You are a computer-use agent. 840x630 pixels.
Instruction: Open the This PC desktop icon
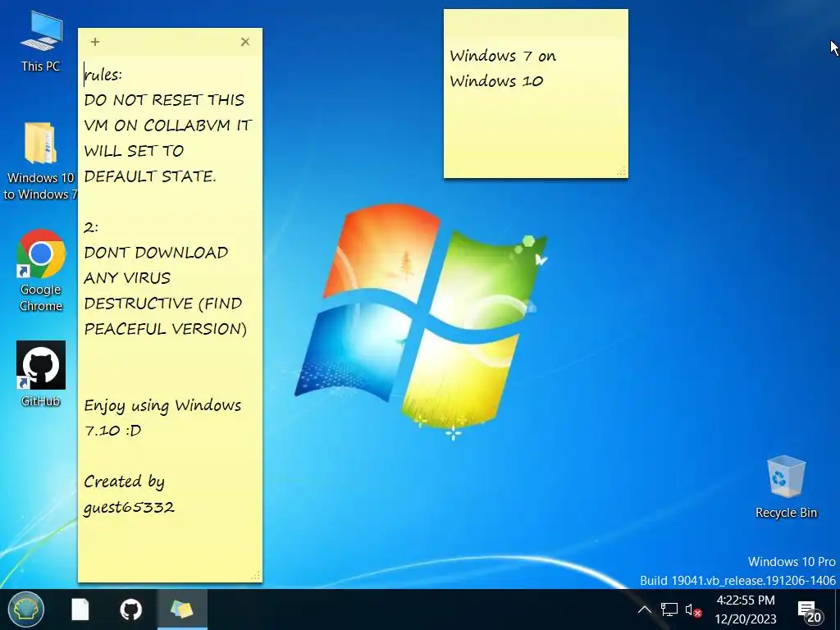click(41, 42)
